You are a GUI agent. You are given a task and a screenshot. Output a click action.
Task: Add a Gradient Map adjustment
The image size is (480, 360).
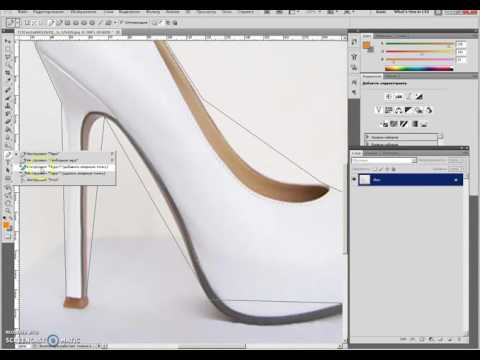(414, 124)
